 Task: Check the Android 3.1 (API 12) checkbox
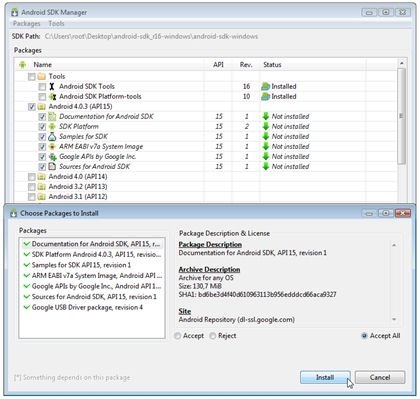point(32,197)
